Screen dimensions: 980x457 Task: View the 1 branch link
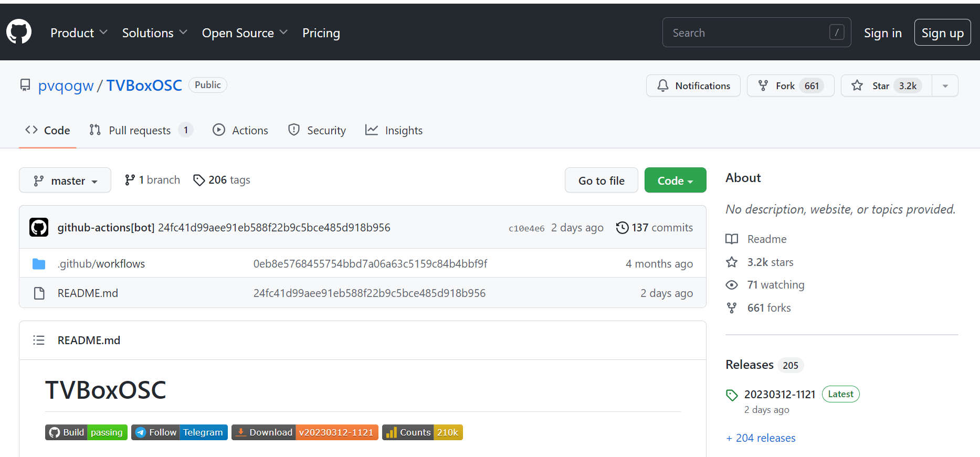pyautogui.click(x=152, y=180)
